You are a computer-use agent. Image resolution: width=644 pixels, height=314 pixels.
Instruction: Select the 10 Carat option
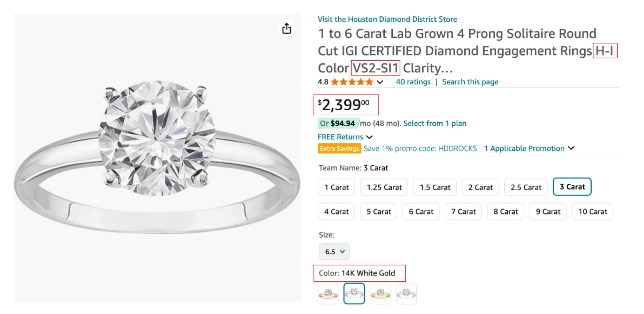point(592,211)
